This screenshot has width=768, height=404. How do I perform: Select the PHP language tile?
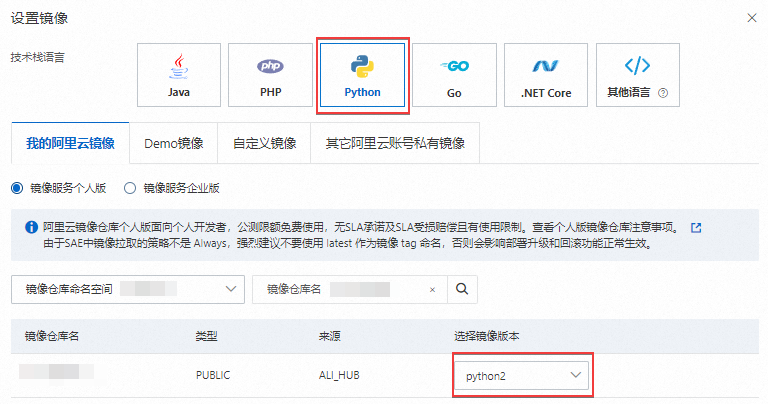tap(270, 75)
